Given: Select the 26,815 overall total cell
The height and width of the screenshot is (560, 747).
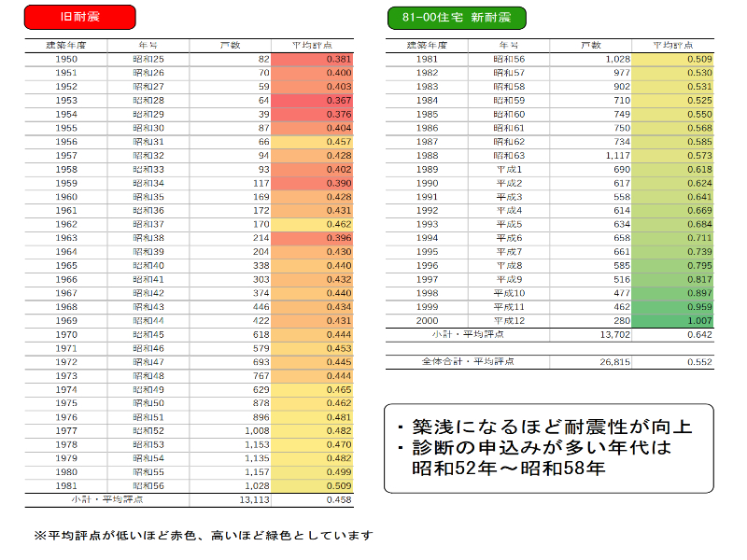Looking at the screenshot, I should point(590,361).
